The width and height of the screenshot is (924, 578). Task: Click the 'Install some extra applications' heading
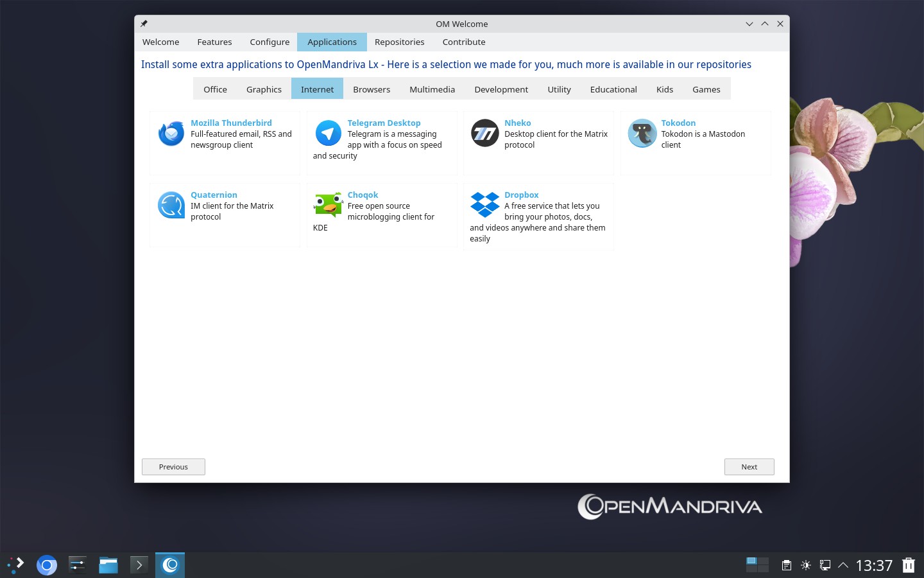coord(446,64)
